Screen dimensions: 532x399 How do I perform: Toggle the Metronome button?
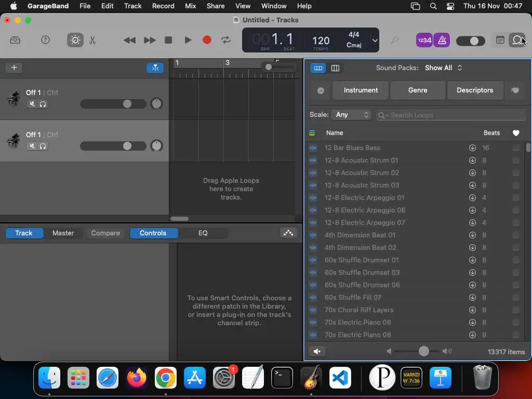pos(442,41)
